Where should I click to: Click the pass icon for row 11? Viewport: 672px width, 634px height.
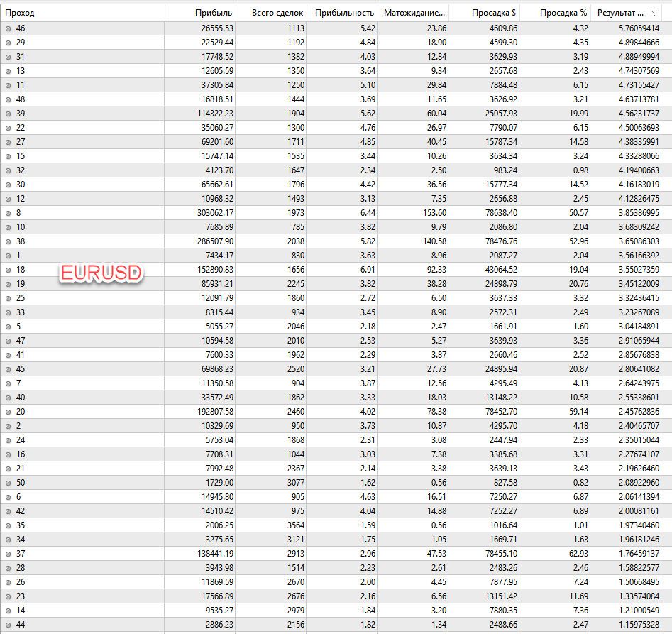[x=8, y=85]
